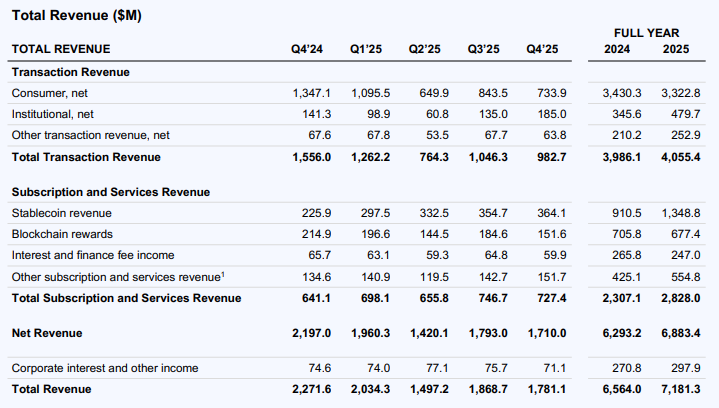Viewport: 719px width, 408px height.
Task: Click the 'Total Revenue ($M)' heading
Action: pos(77,16)
